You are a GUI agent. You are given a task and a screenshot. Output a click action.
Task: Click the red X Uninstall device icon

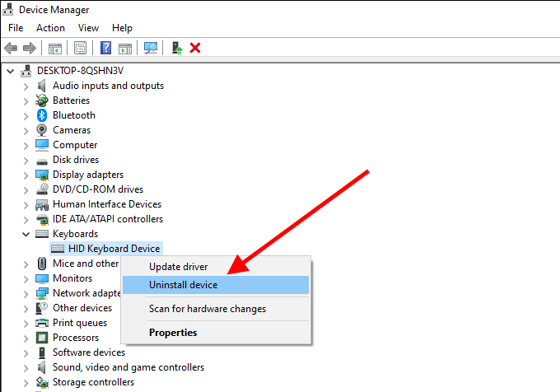(195, 48)
